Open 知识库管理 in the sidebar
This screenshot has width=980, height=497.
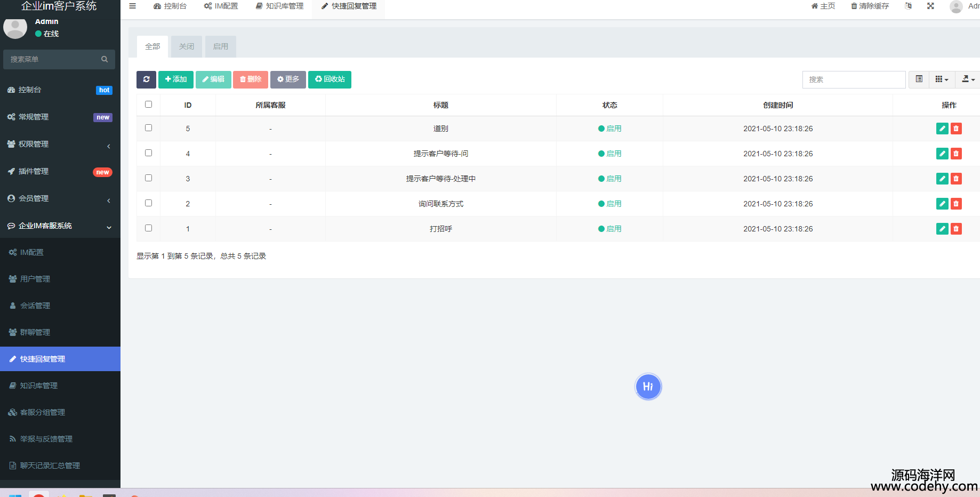(39, 386)
